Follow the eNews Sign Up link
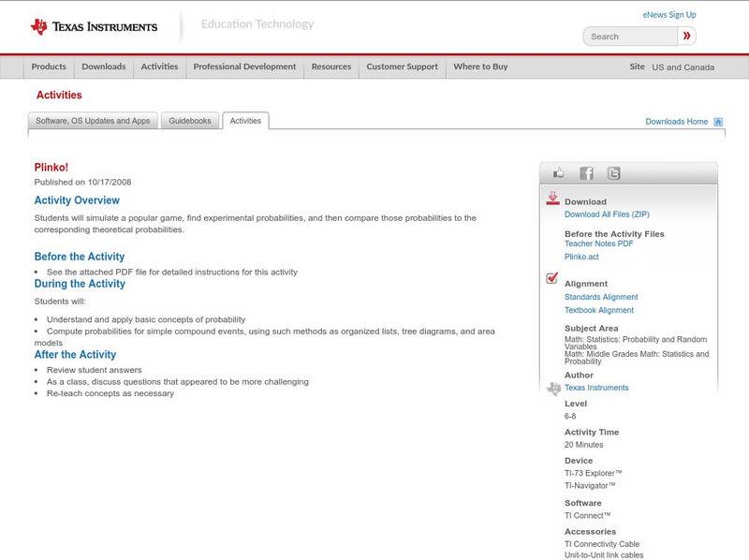The height and width of the screenshot is (560, 749). (x=668, y=15)
